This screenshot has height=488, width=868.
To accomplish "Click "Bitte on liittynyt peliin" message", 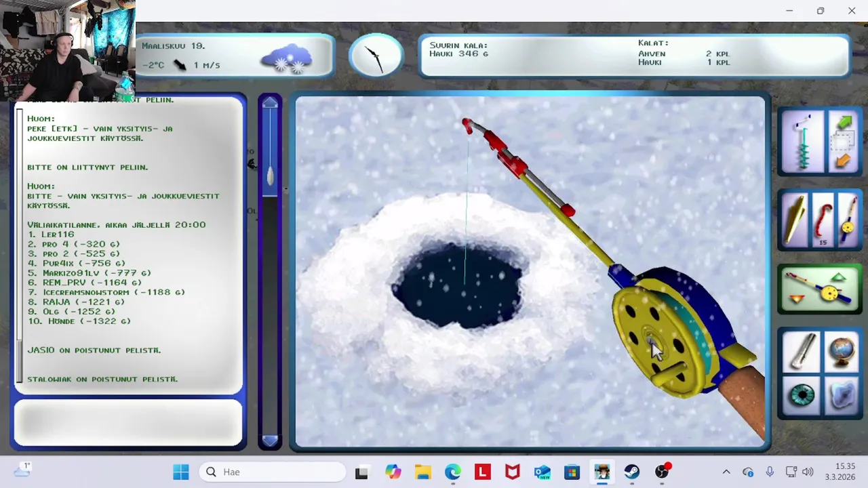I will [87, 167].
